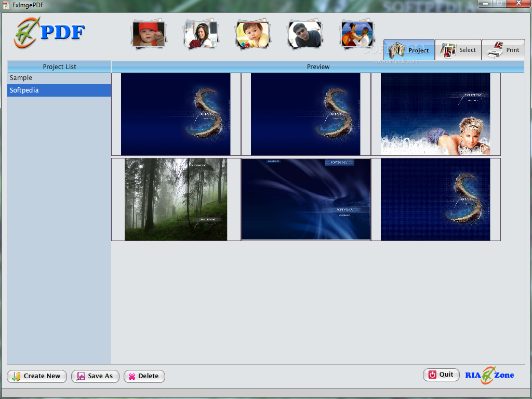Select the bottom-right grid-pattern S thumbnail

pos(436,199)
